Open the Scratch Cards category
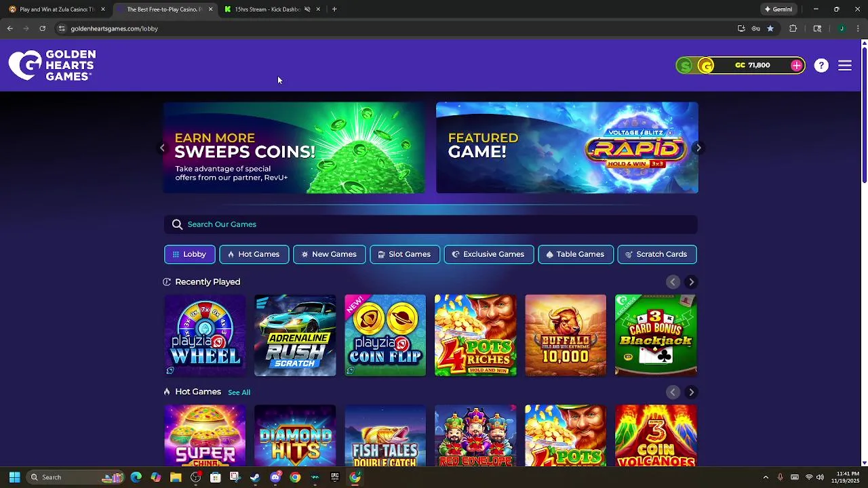868x488 pixels. pyautogui.click(x=656, y=254)
